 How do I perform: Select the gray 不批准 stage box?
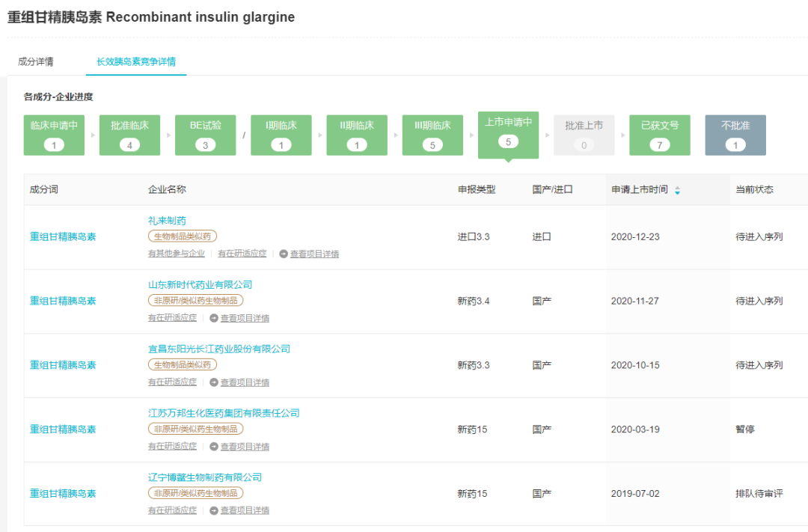[735, 135]
